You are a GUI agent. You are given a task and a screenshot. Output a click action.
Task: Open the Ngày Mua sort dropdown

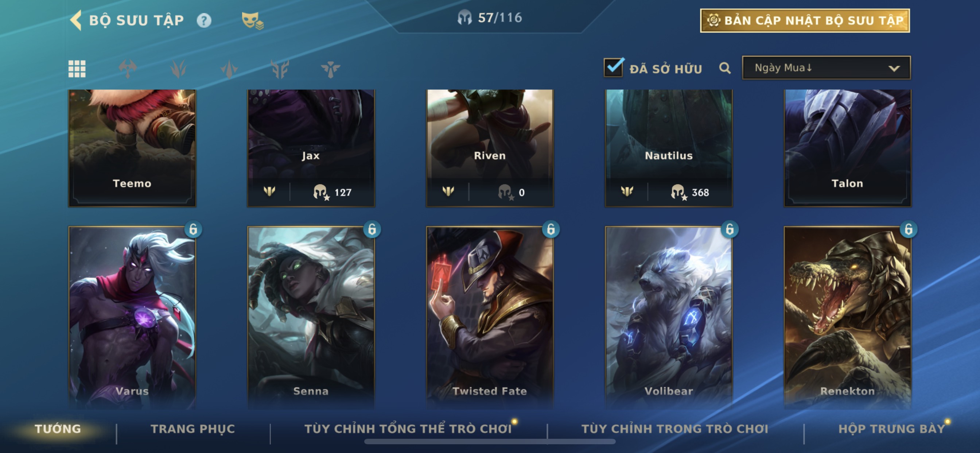coord(826,68)
